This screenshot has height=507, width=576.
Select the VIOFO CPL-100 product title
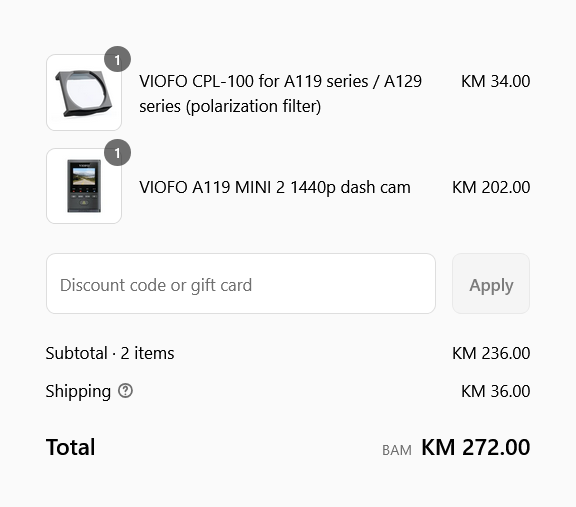coord(280,94)
